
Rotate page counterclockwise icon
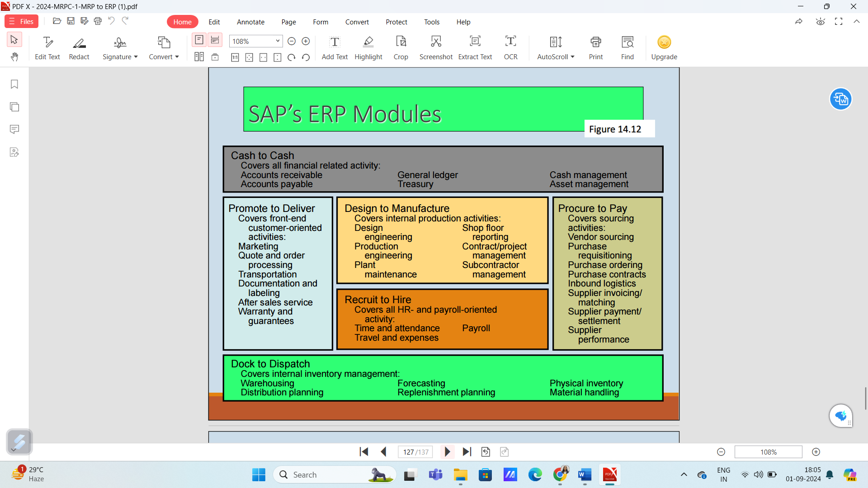point(306,57)
